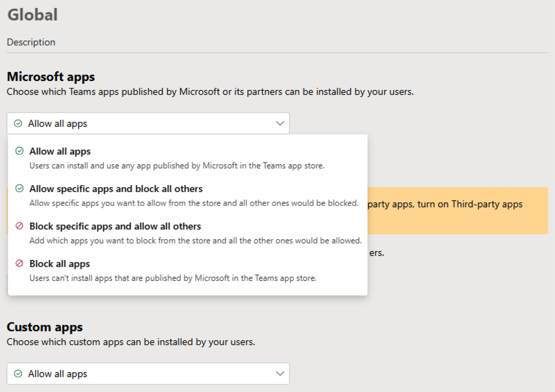Click red block icon beside 'Block all apps'
This screenshot has width=555, height=392.
tap(19, 263)
